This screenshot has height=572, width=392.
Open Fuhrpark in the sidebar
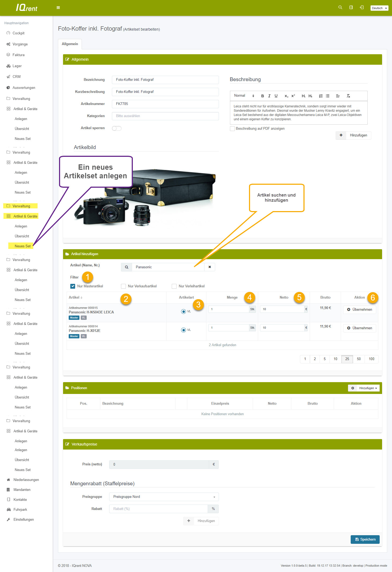[x=20, y=509]
